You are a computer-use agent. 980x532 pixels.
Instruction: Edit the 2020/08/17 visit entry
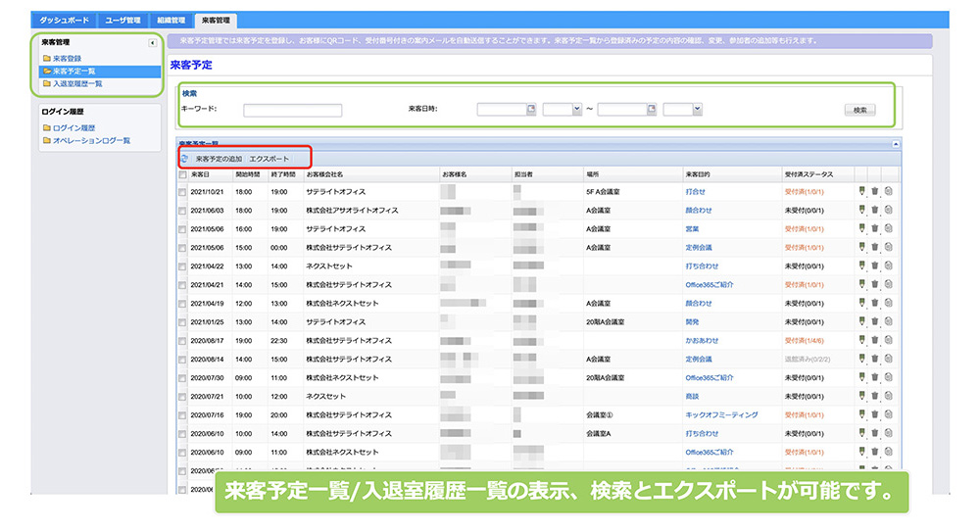coord(861,340)
